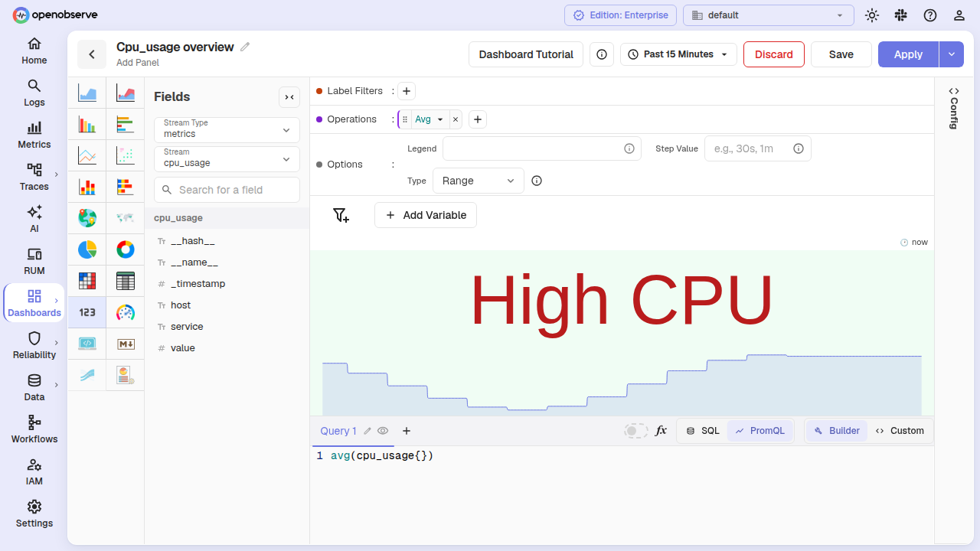Open the Past 15 Minutes time picker

pos(678,54)
